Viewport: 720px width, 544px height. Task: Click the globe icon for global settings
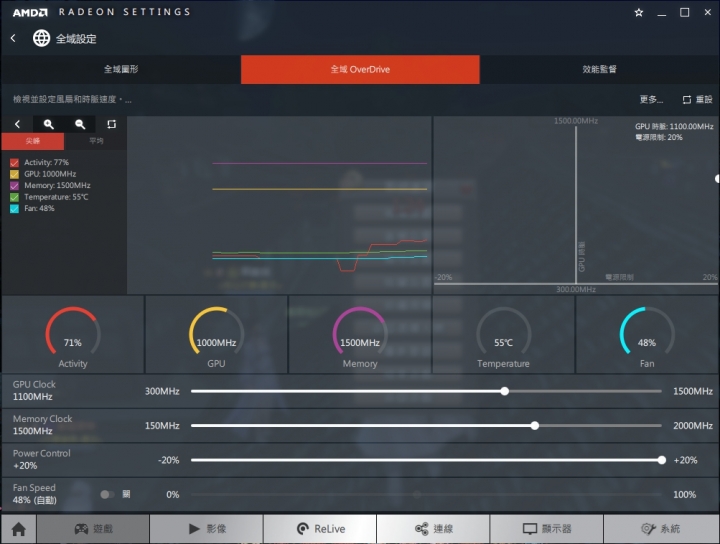[x=41, y=38]
